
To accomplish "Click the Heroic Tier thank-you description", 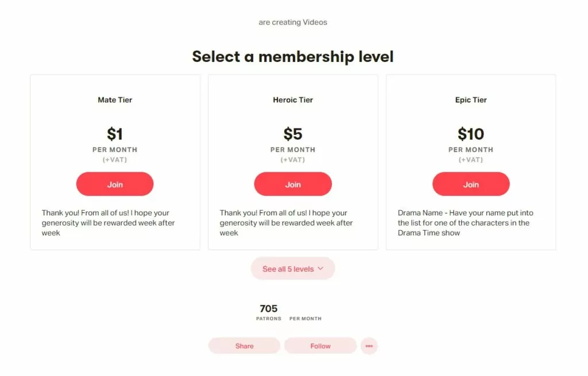I will [x=287, y=223].
